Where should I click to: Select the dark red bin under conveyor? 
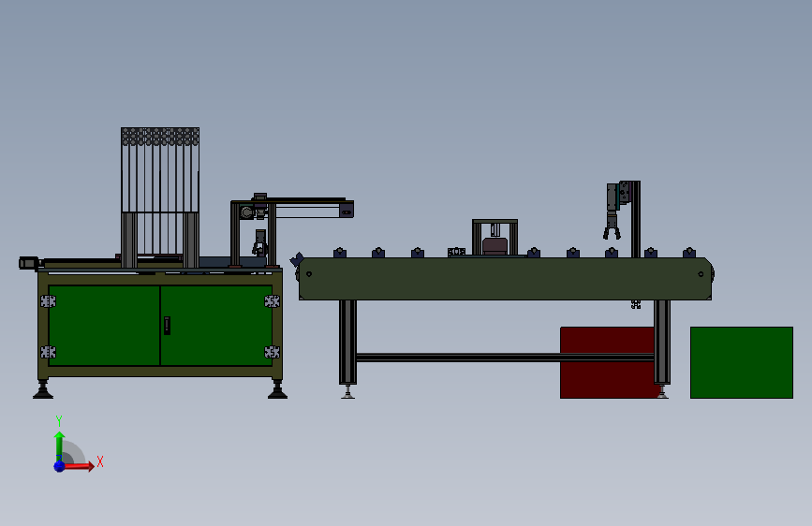(x=607, y=362)
